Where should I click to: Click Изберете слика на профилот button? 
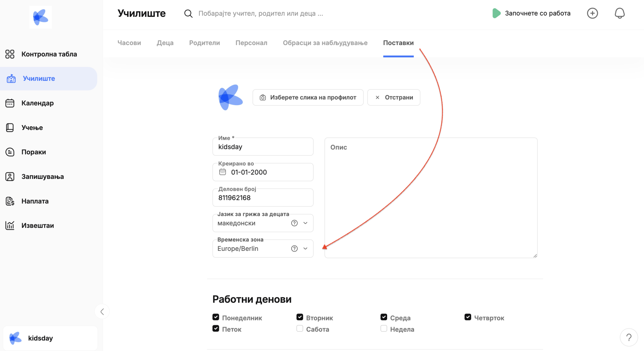[308, 97]
